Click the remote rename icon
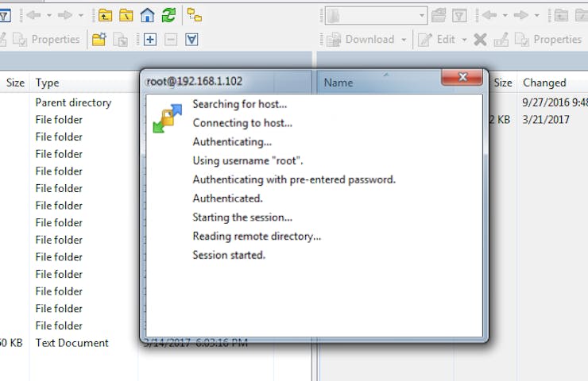 501,40
